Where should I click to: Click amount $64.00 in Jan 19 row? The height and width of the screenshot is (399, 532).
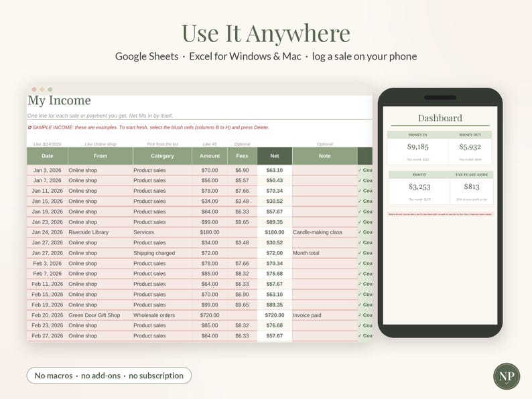[x=210, y=212]
